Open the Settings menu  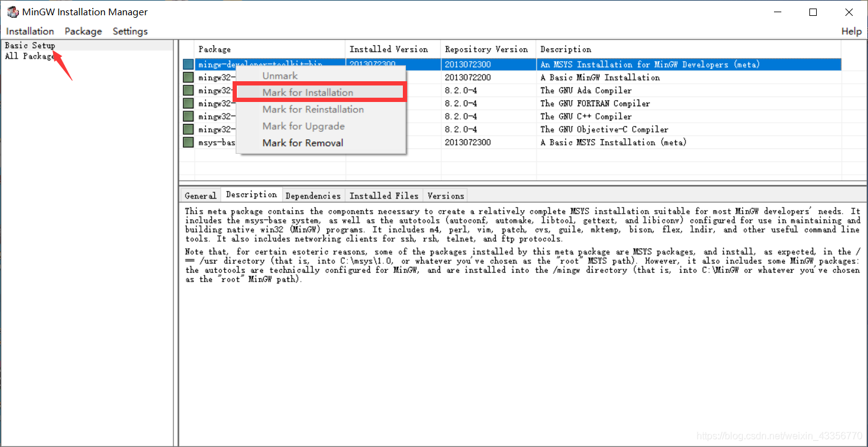[130, 31]
